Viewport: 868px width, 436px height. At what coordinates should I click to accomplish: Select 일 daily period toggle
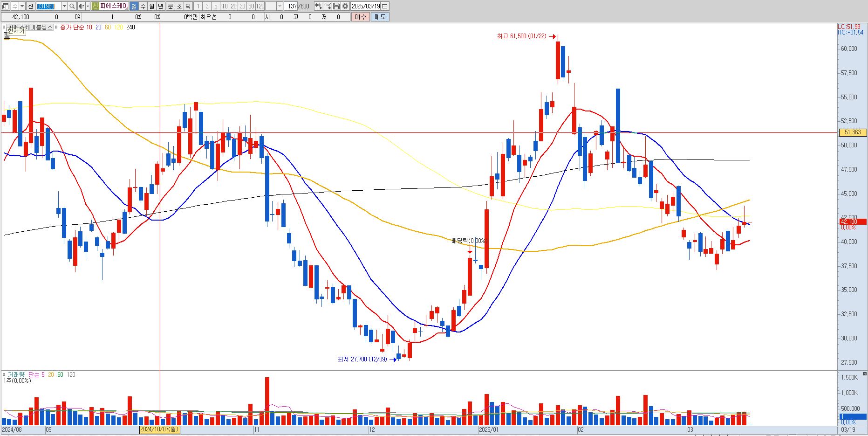134,6
